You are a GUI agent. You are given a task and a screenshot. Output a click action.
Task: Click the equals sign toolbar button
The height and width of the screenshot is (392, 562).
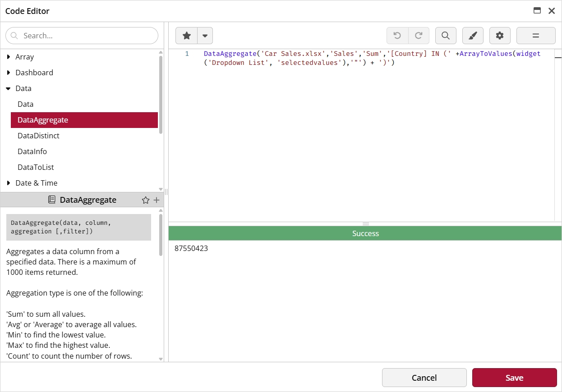click(x=536, y=36)
